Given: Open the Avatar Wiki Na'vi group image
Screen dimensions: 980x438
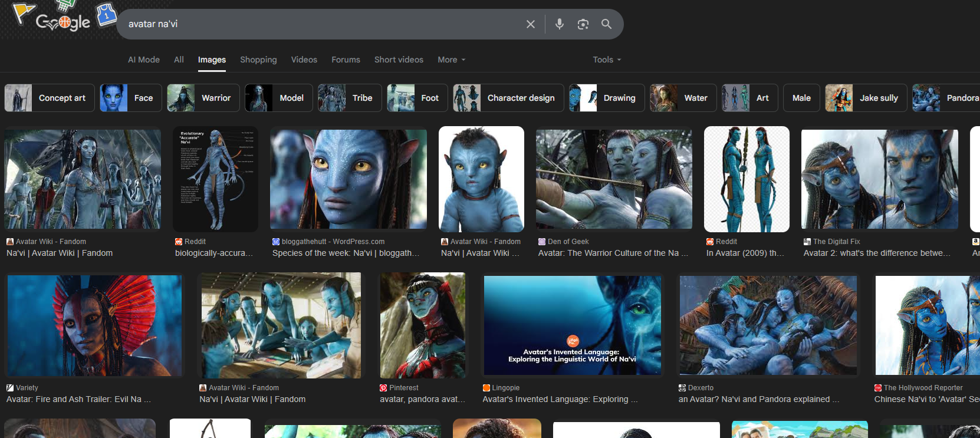Looking at the screenshot, I should tap(83, 179).
